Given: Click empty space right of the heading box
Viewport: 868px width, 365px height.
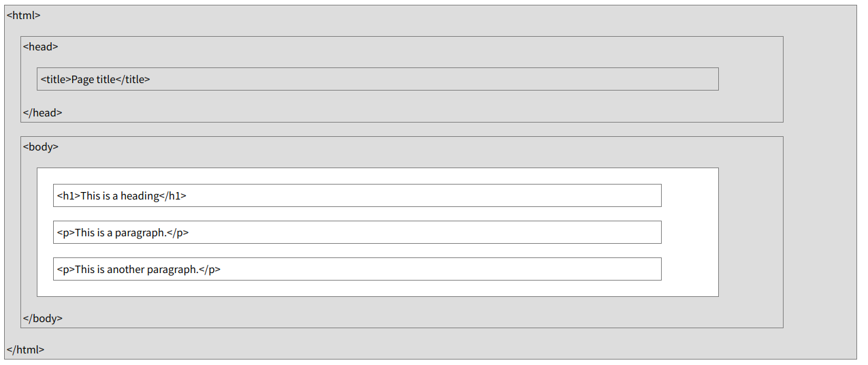Looking at the screenshot, I should point(690,195).
